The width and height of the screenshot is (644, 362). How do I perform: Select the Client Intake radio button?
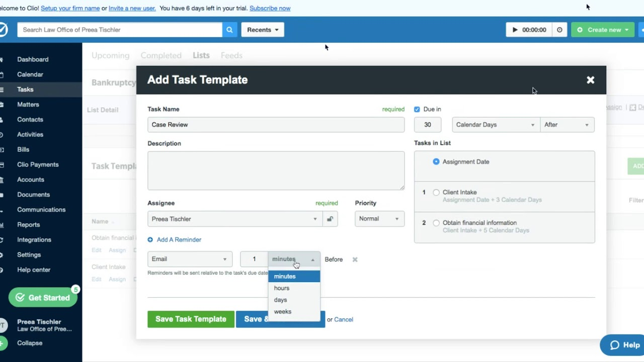point(436,193)
